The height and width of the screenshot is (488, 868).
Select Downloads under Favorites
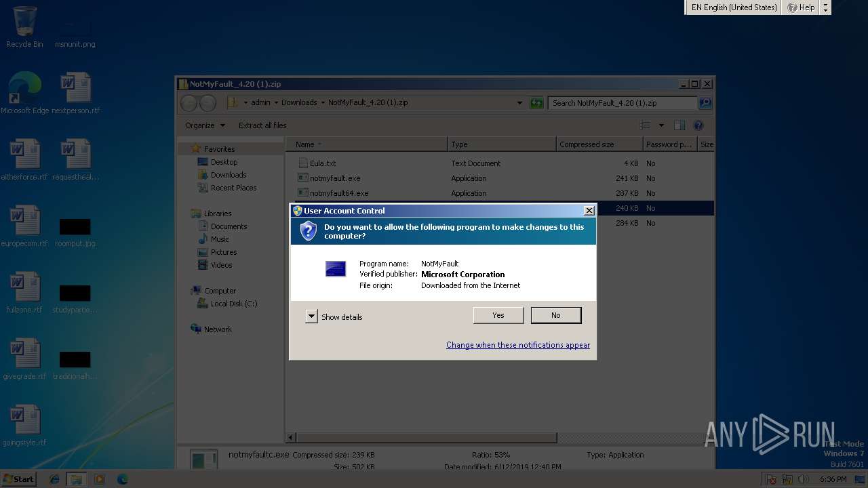[x=228, y=175]
